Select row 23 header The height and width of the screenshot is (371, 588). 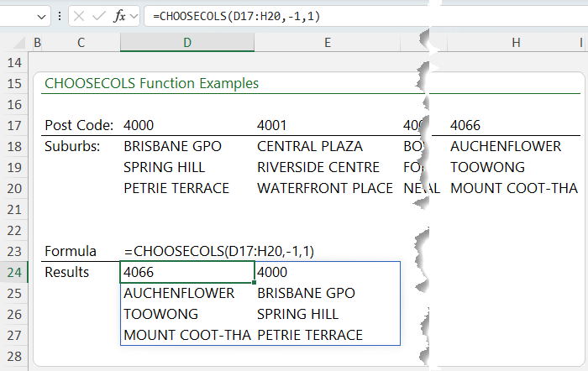point(14,251)
